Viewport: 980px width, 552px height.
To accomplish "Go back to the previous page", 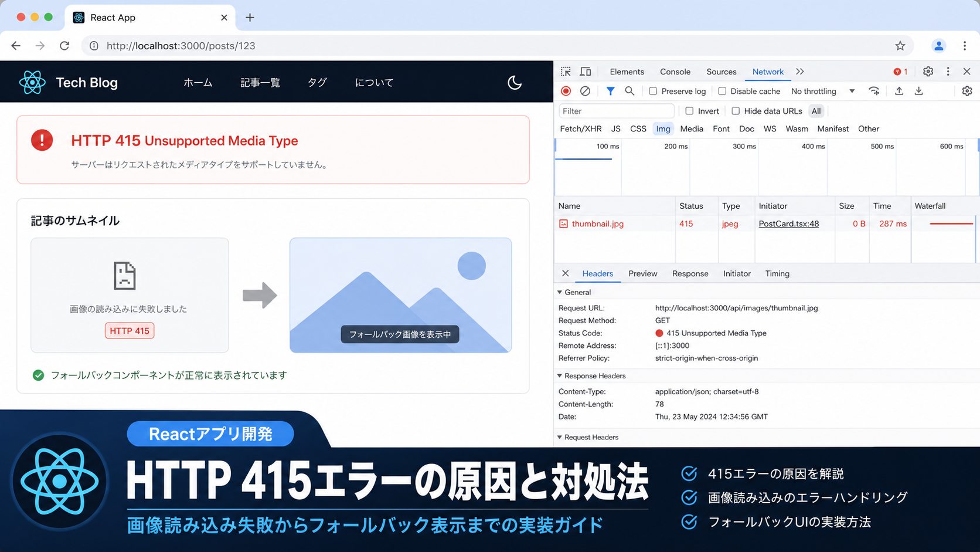I will (x=16, y=46).
